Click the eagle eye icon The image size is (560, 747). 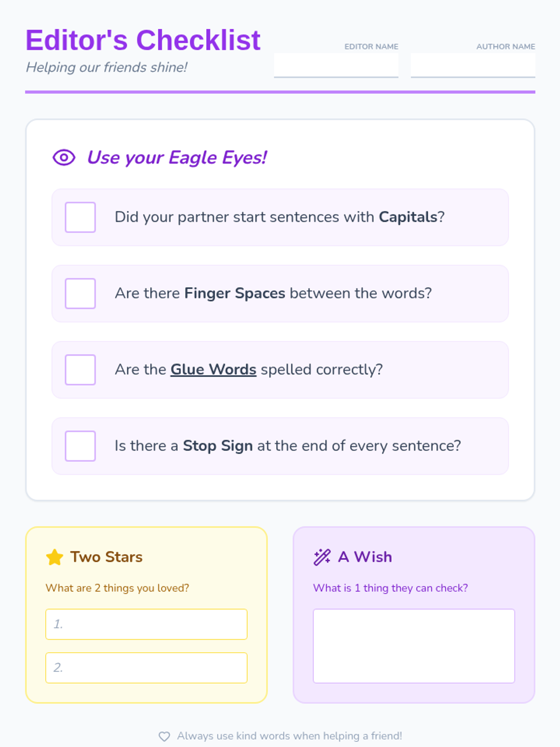pos(64,158)
